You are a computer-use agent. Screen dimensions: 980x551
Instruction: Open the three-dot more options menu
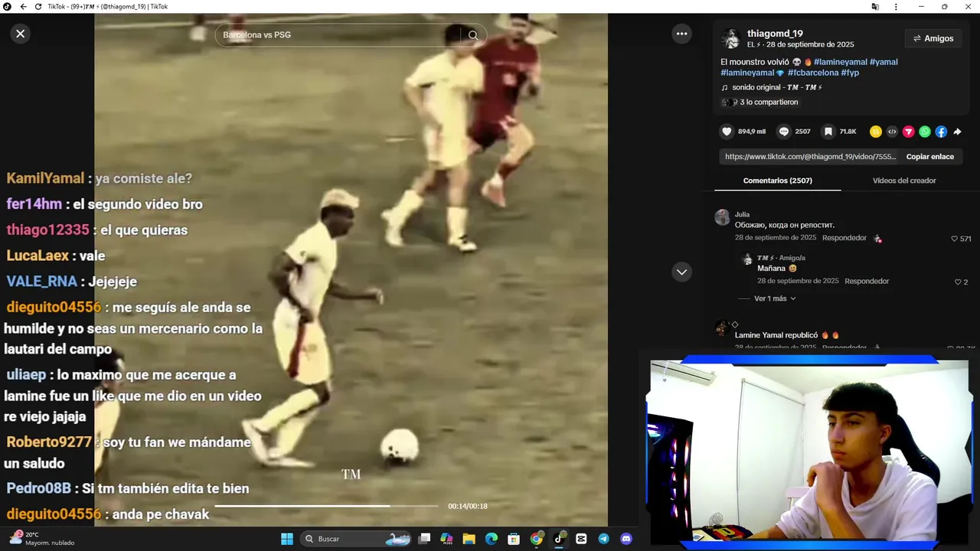coord(681,34)
